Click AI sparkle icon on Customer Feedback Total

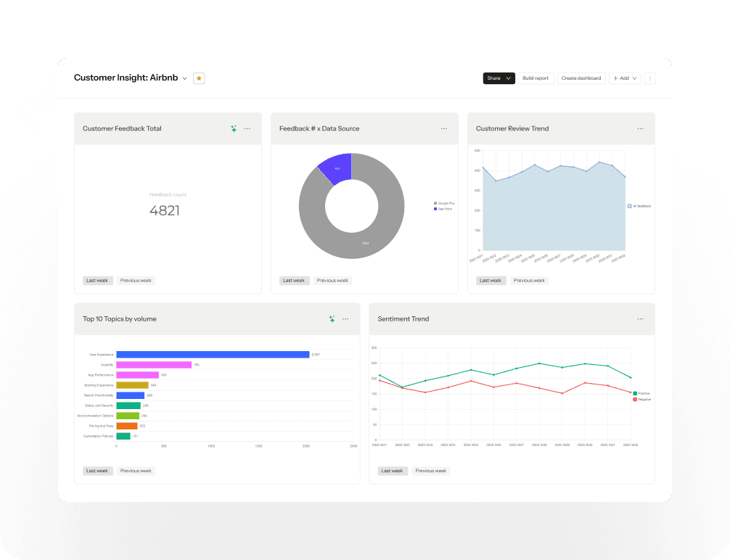234,128
